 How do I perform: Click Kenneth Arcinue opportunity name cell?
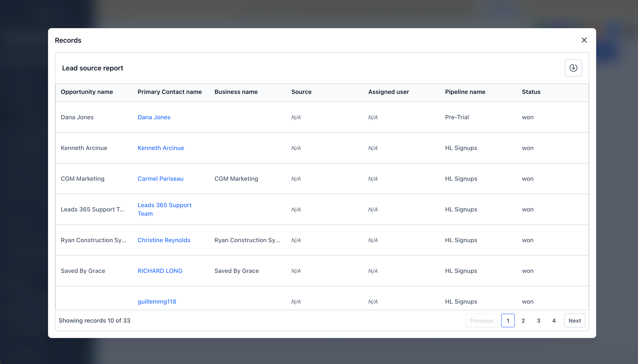(84, 148)
